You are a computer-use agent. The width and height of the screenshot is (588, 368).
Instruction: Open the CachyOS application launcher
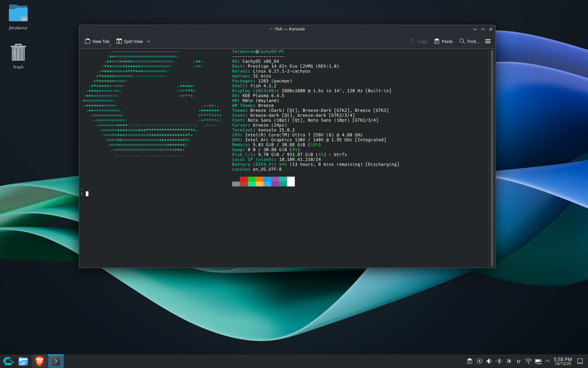point(8,361)
